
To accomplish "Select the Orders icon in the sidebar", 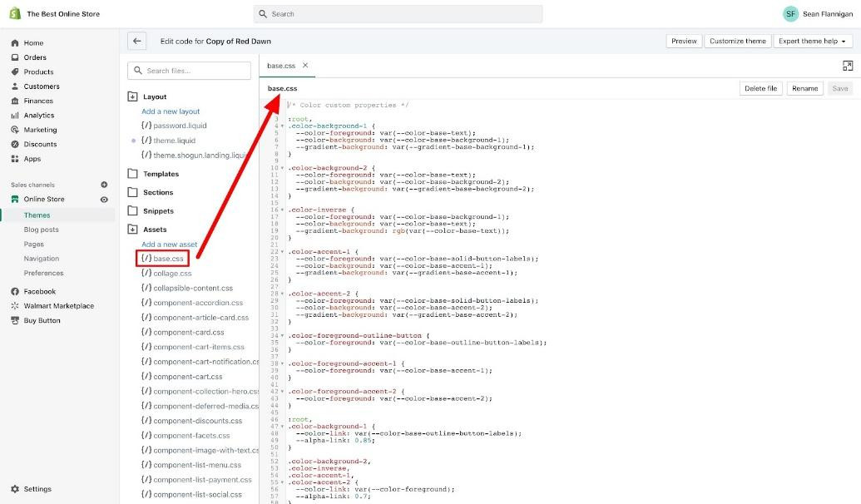I will tap(13, 57).
